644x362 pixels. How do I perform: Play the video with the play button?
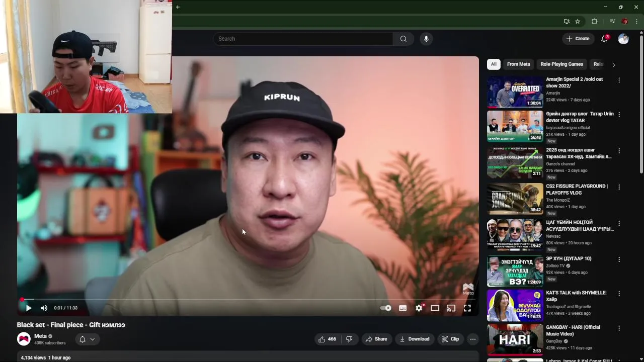pyautogui.click(x=28, y=308)
